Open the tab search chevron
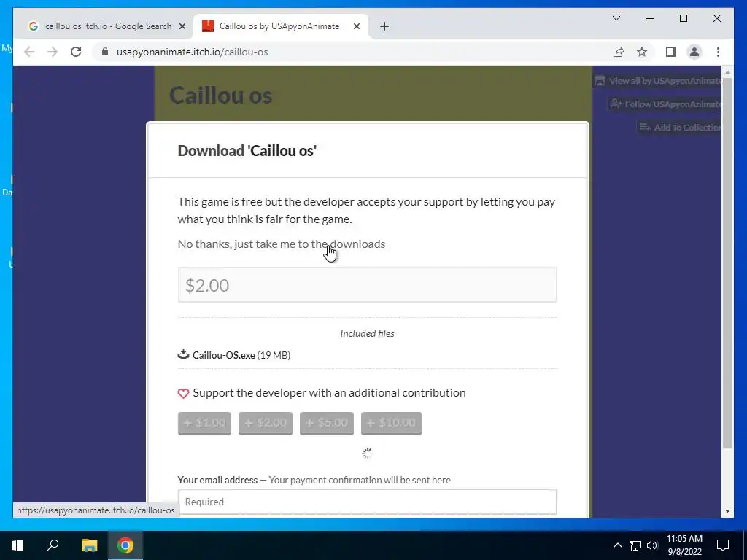747x560 pixels. coord(616,18)
